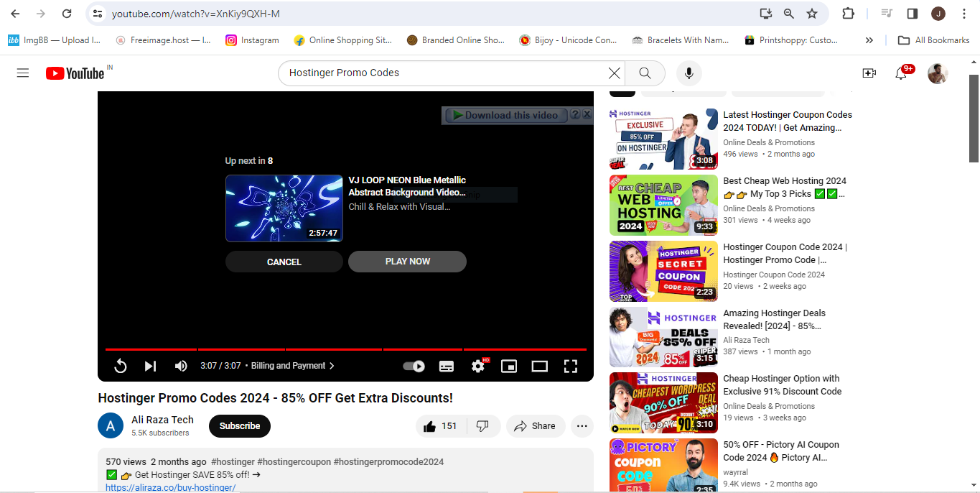
Task: Open the more actions three-dot menu
Action: click(582, 426)
